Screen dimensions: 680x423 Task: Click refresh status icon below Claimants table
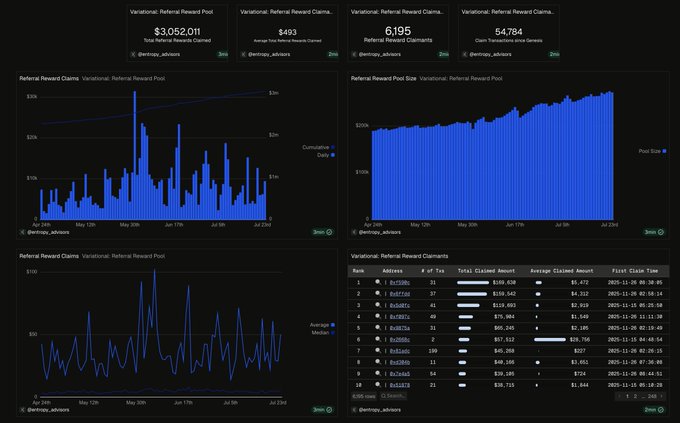click(x=660, y=410)
